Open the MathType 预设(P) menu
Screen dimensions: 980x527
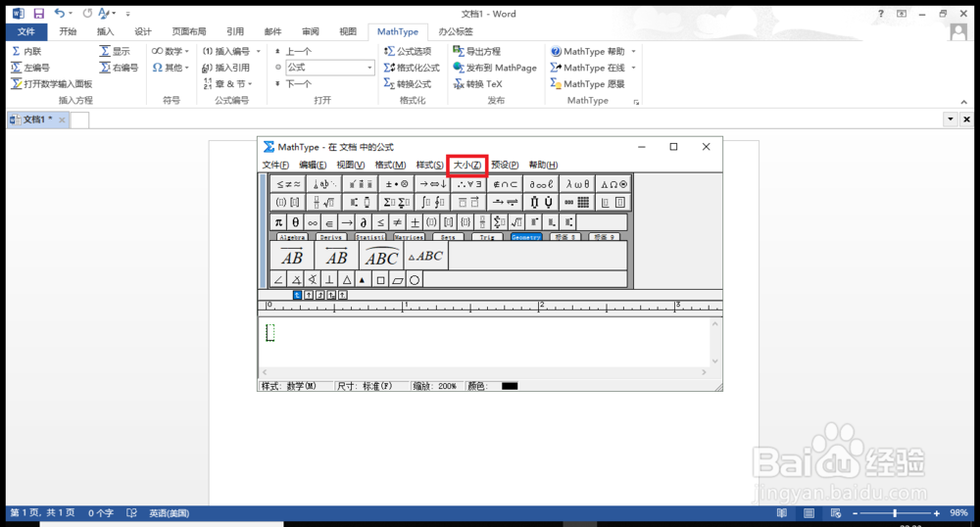point(505,165)
